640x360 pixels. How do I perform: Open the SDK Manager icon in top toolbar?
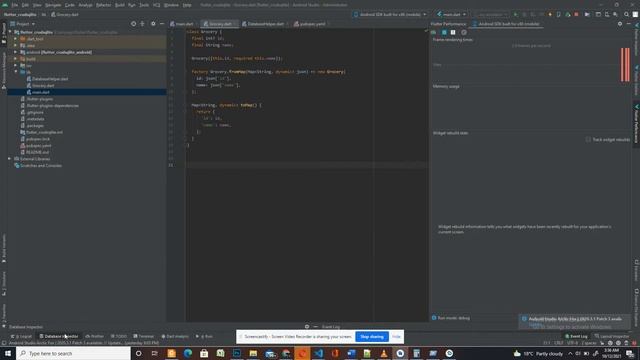(615, 14)
